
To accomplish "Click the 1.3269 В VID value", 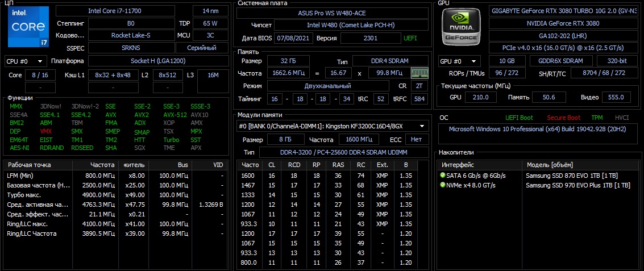I will pos(211,205).
